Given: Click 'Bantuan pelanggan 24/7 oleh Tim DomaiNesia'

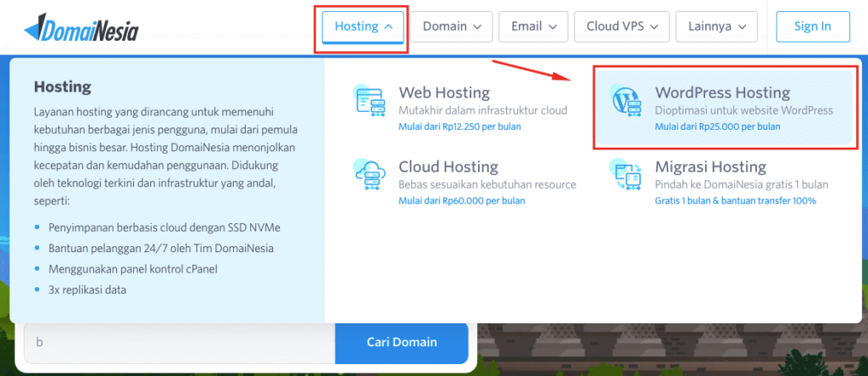Looking at the screenshot, I should click(x=161, y=249).
